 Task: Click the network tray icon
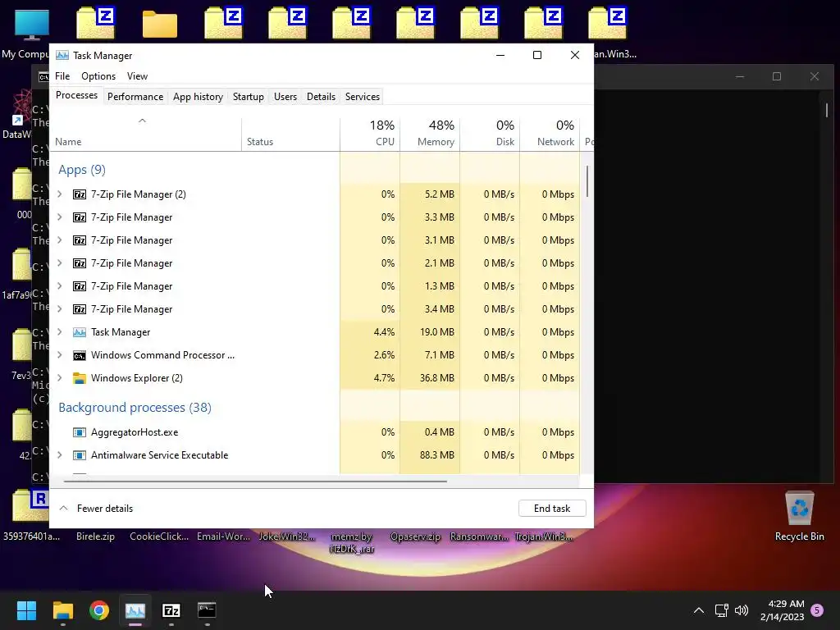point(721,610)
